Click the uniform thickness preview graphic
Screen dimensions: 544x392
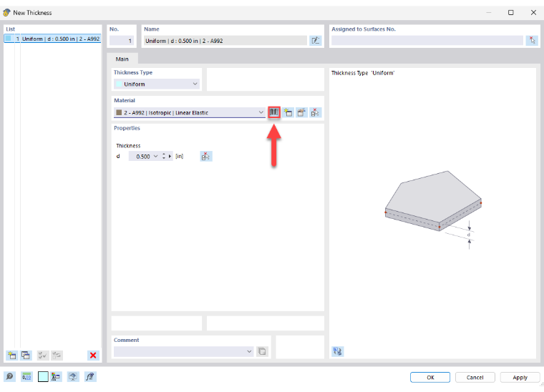(x=433, y=208)
